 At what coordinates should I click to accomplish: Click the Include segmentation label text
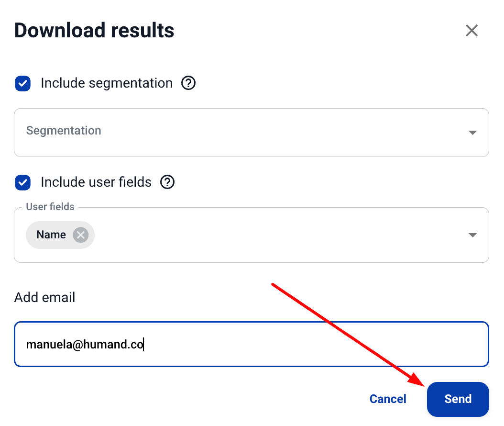[x=107, y=83]
